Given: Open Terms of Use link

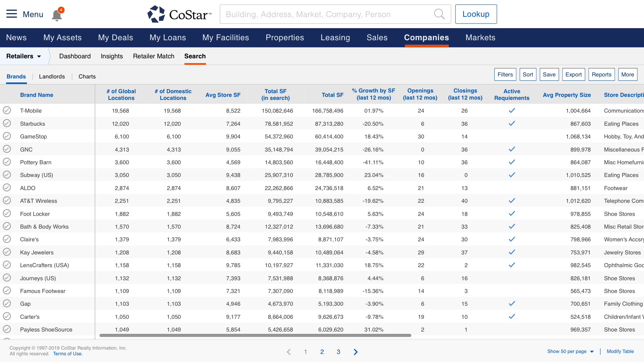Looking at the screenshot, I should coord(68,354).
